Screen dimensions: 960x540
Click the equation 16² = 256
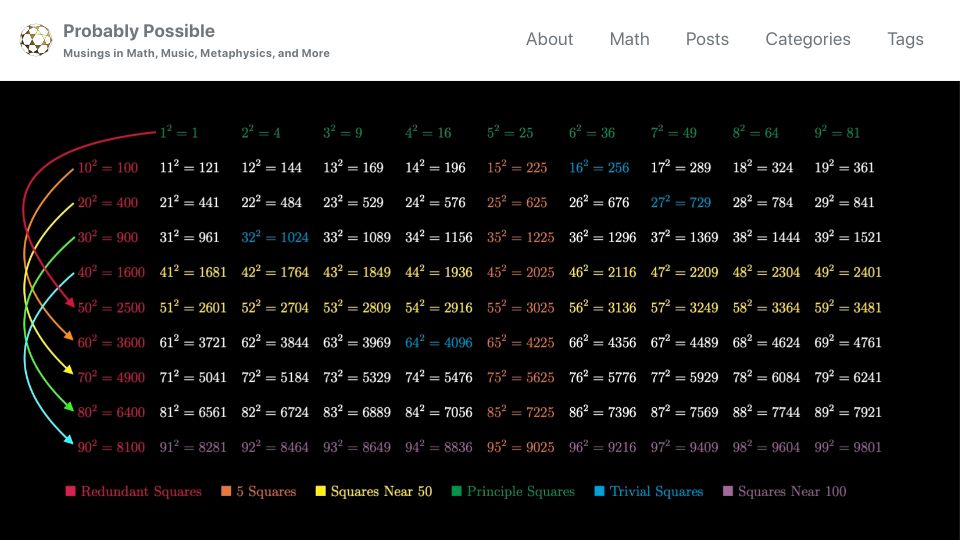599,167
